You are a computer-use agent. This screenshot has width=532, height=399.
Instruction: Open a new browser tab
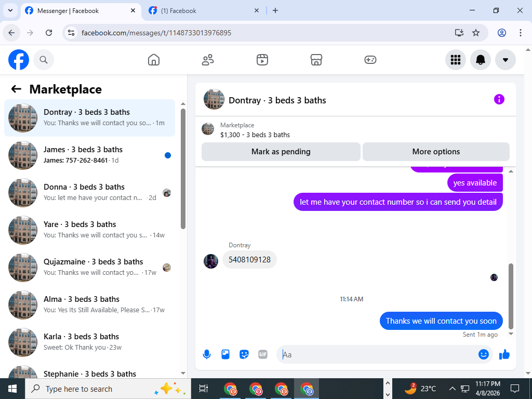point(275,10)
